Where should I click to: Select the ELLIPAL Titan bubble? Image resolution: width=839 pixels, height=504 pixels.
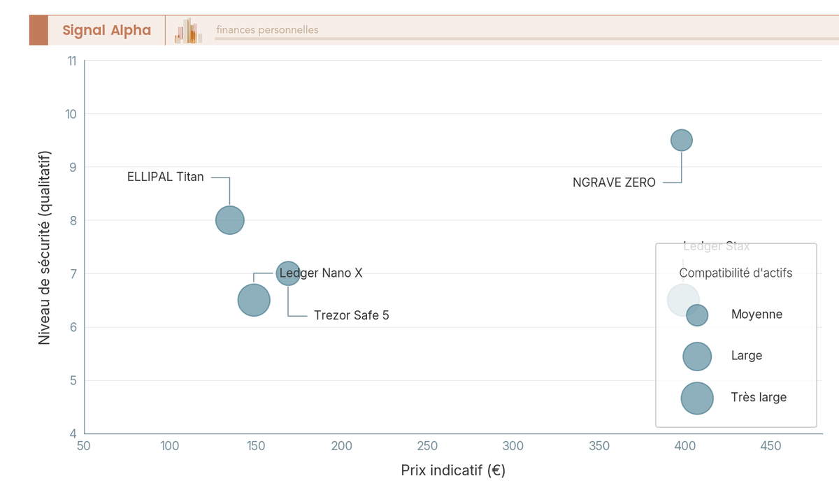(x=229, y=220)
